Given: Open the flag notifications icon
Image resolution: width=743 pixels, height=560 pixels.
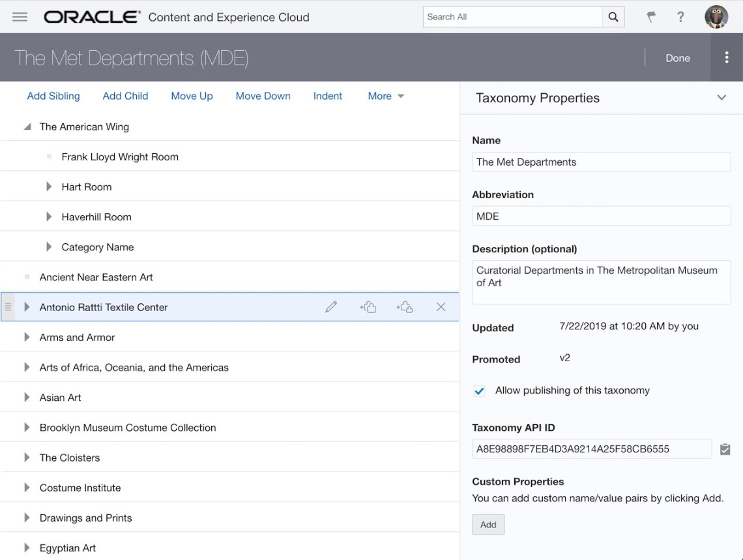Looking at the screenshot, I should (x=650, y=17).
